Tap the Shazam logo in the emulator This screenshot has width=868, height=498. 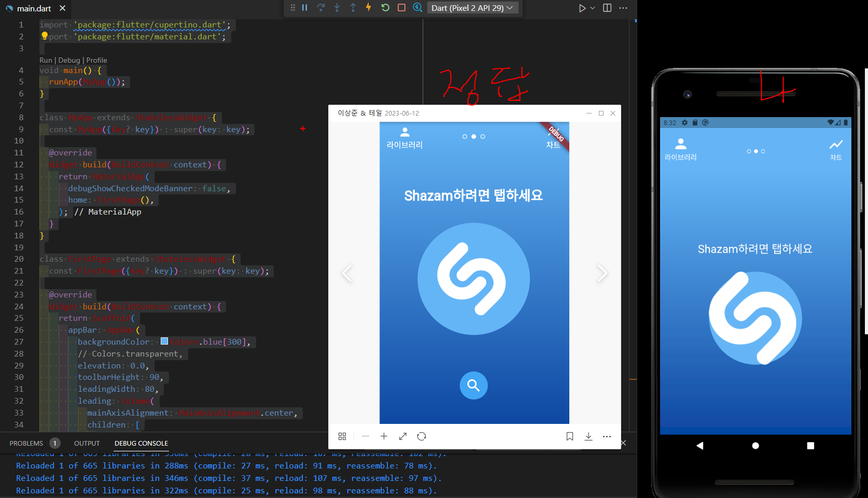(x=755, y=318)
